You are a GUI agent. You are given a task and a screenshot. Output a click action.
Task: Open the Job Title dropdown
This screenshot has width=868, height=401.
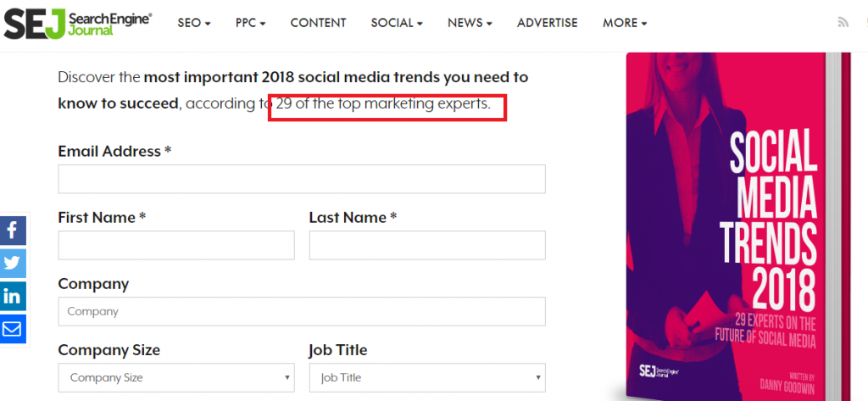point(427,378)
